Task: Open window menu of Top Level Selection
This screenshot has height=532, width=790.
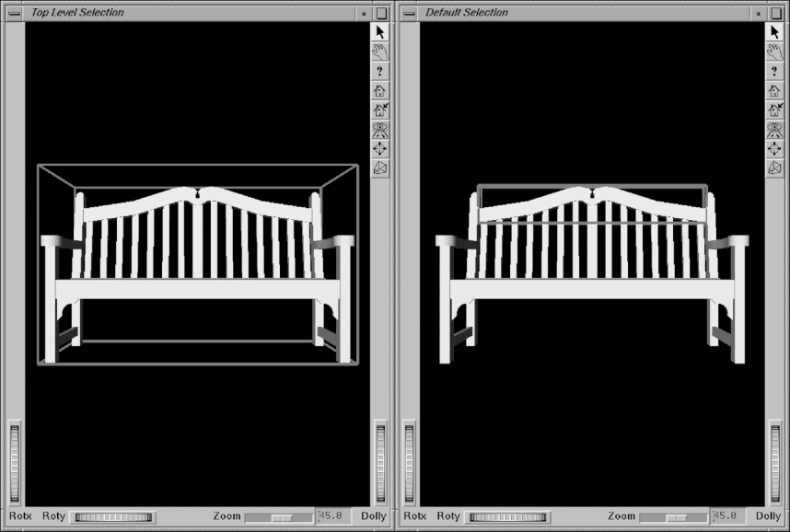Action: tap(14, 13)
